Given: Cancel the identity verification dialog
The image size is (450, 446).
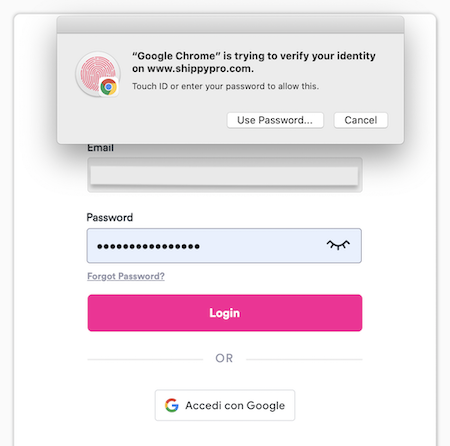Looking at the screenshot, I should pyautogui.click(x=361, y=120).
